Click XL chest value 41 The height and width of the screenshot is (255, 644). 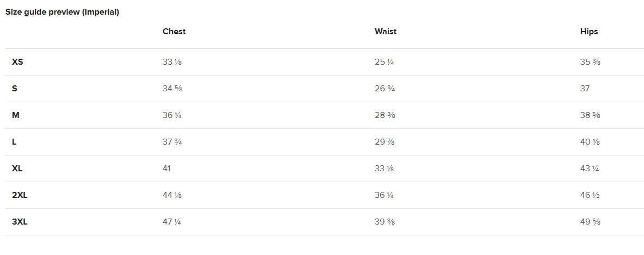click(x=166, y=169)
